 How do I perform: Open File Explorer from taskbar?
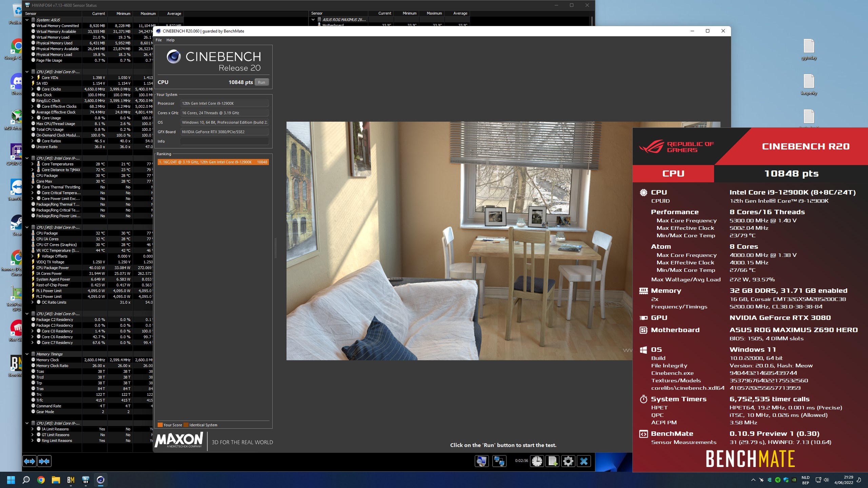pos(56,480)
